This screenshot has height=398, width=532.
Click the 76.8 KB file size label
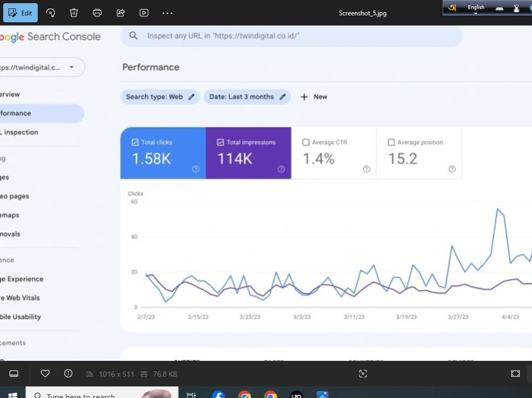(165, 374)
